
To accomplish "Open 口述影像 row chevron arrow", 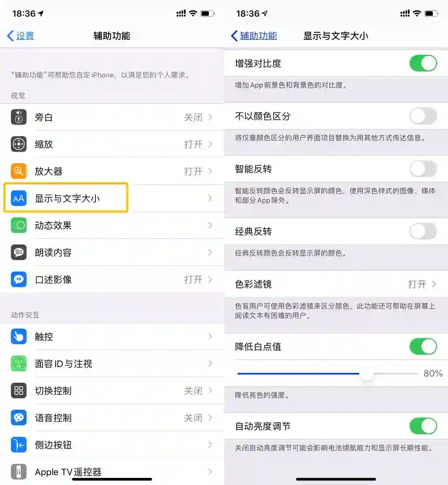I will click(x=210, y=279).
